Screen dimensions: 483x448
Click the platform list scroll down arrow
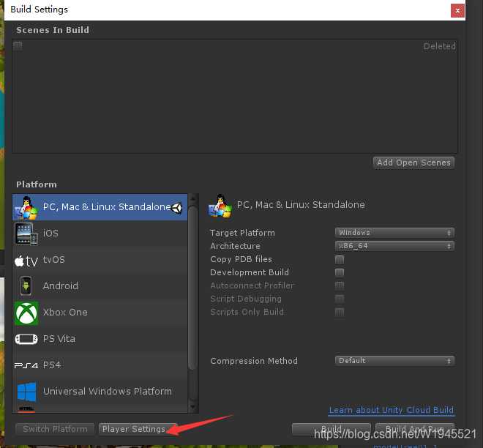[x=192, y=407]
